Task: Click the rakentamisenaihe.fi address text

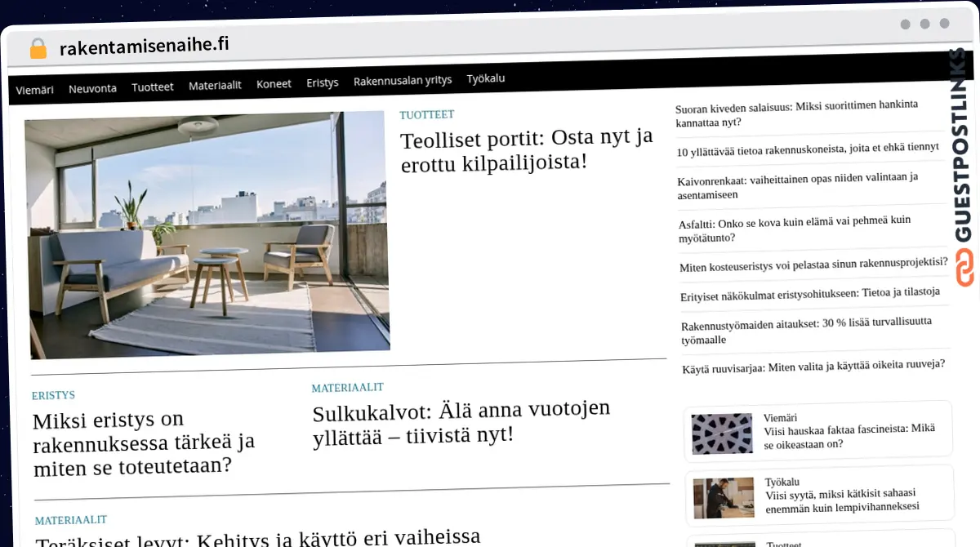Action: (x=145, y=46)
